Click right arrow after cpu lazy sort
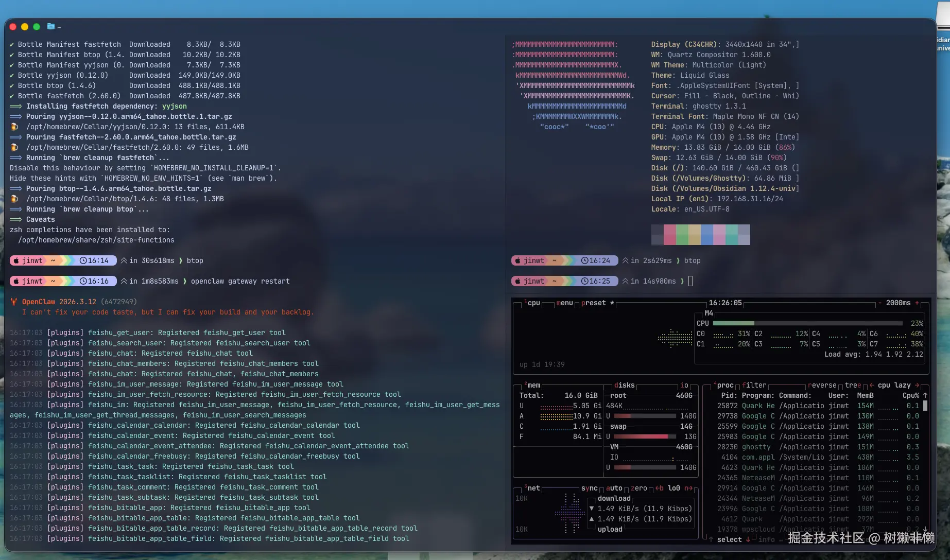The image size is (950, 560). click(917, 386)
